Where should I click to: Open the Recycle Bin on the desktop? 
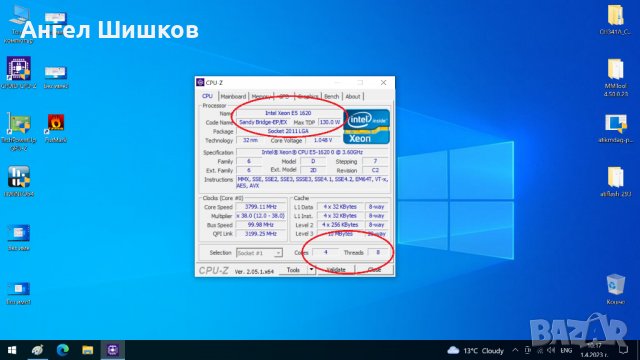tap(616, 289)
